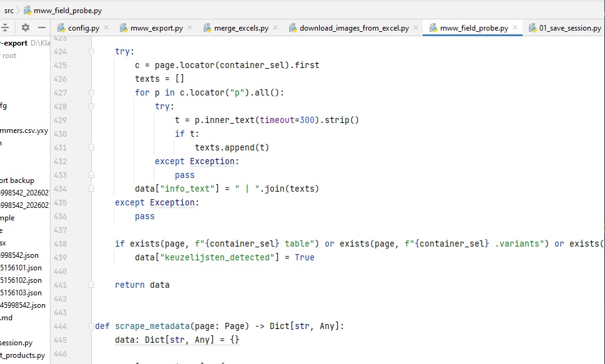The height and width of the screenshot is (364, 605).
Task: Fold the for loop at line 427
Action: tap(91, 93)
